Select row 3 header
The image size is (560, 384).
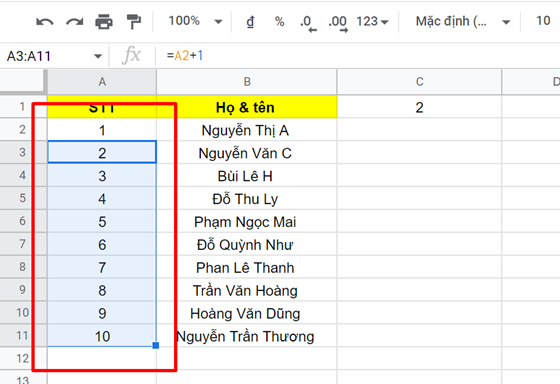coord(22,152)
